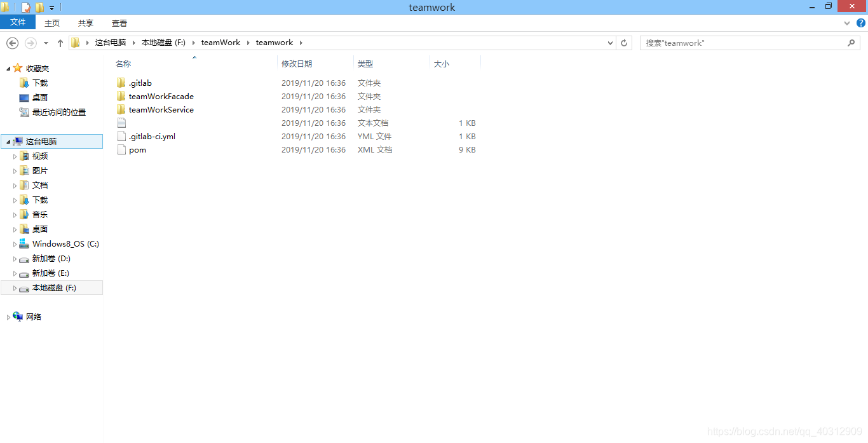Click the search teamwork input field
868x443 pixels.
coord(742,43)
